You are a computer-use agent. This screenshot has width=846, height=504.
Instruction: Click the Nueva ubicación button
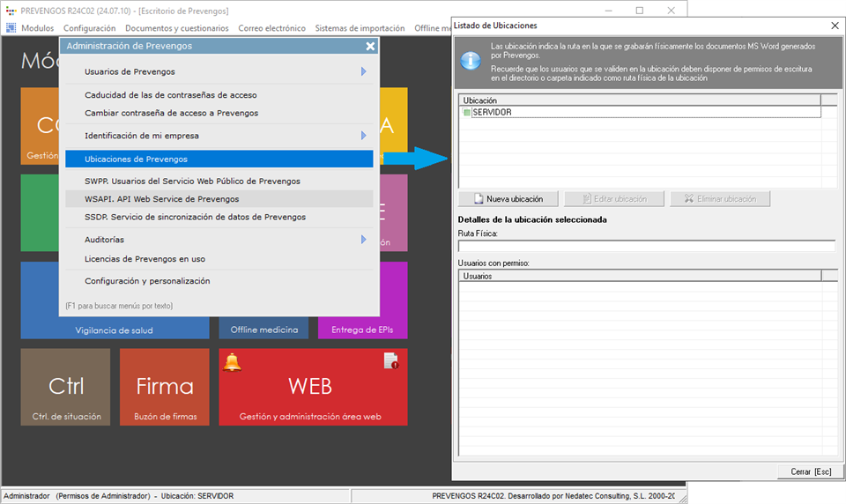tap(508, 199)
